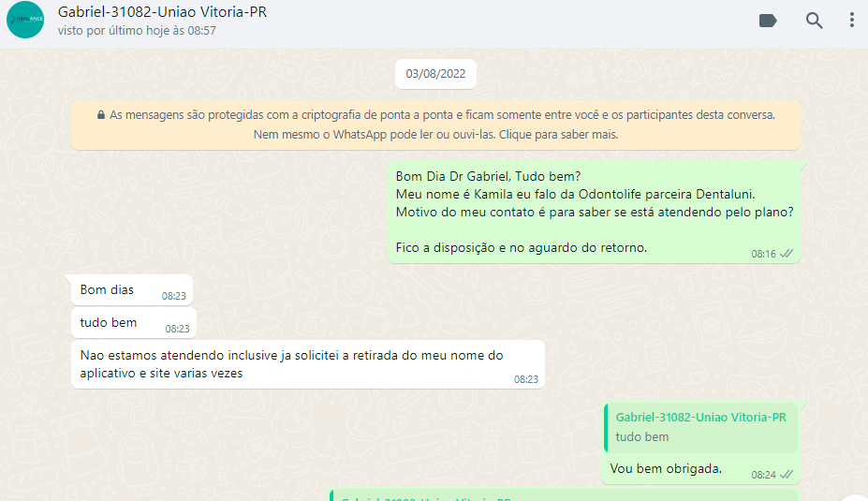The image size is (868, 501).
Task: Click the 08:24 timestamp
Action: [x=763, y=475]
